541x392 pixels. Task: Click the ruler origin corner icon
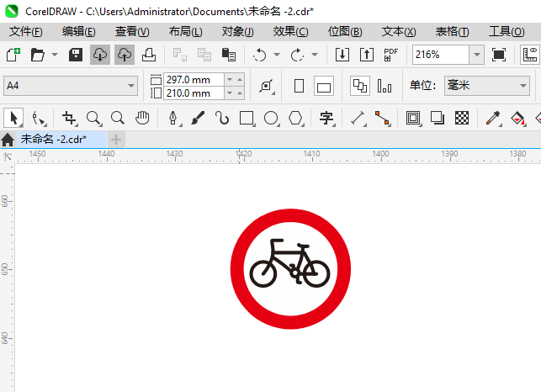point(8,156)
